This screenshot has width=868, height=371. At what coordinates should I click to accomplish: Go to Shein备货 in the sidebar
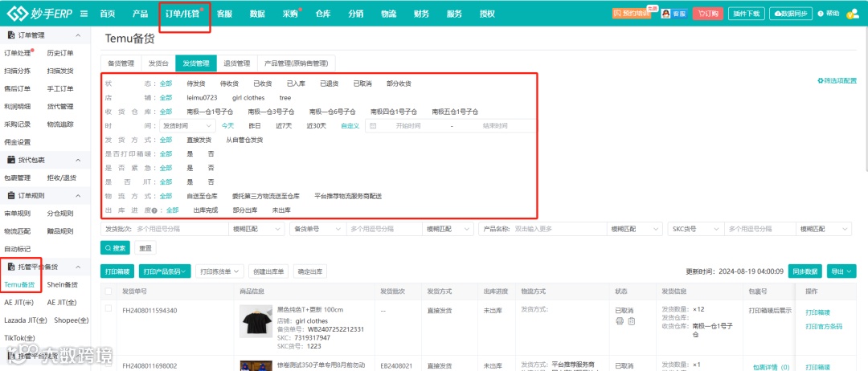pyautogui.click(x=63, y=285)
